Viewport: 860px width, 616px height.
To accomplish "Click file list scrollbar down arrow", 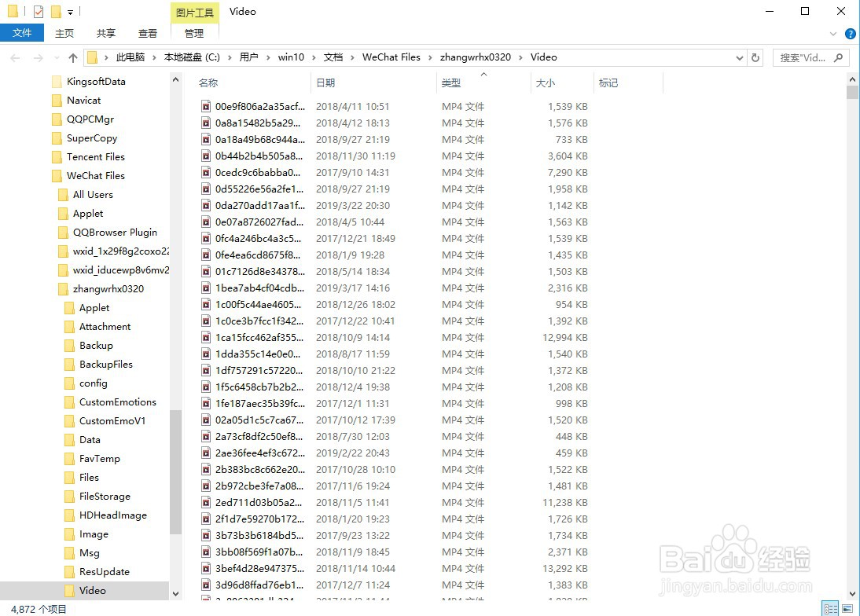I will pyautogui.click(x=852, y=593).
